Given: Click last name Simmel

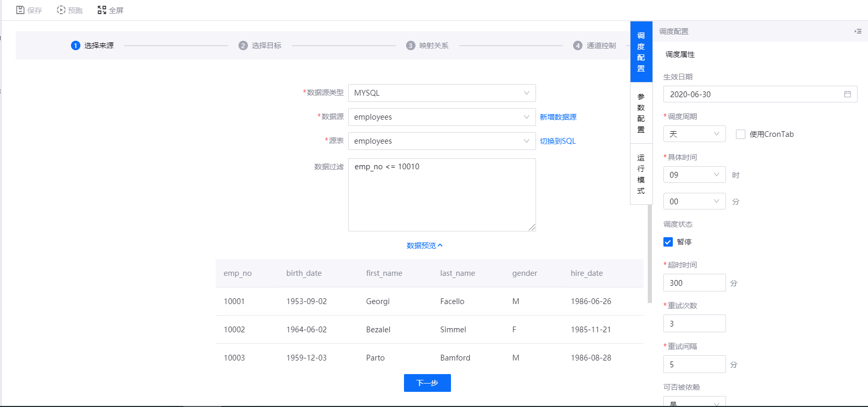Looking at the screenshot, I should point(453,330).
